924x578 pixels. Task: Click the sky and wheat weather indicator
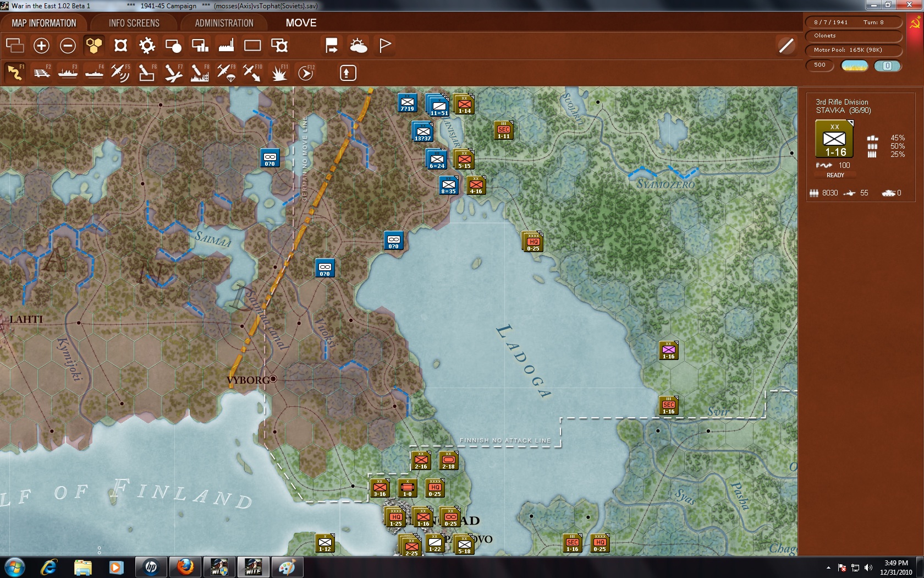pyautogui.click(x=855, y=66)
